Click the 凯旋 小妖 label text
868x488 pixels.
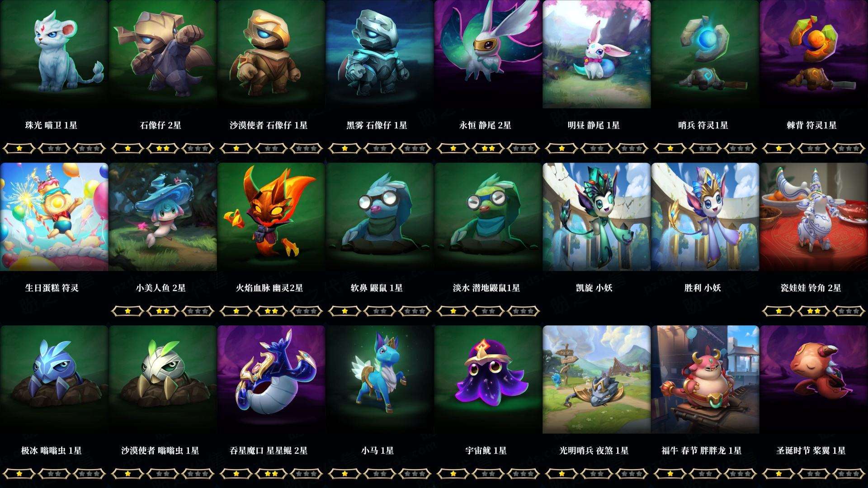594,288
